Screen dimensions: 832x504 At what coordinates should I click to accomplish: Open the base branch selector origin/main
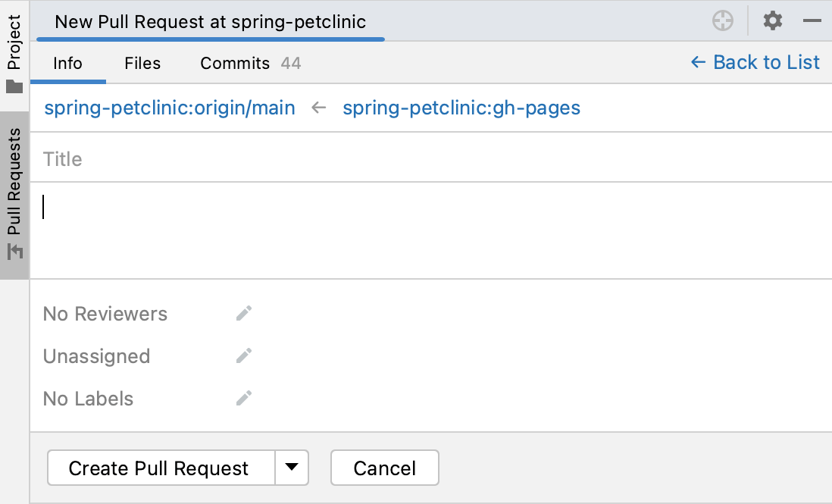point(168,108)
